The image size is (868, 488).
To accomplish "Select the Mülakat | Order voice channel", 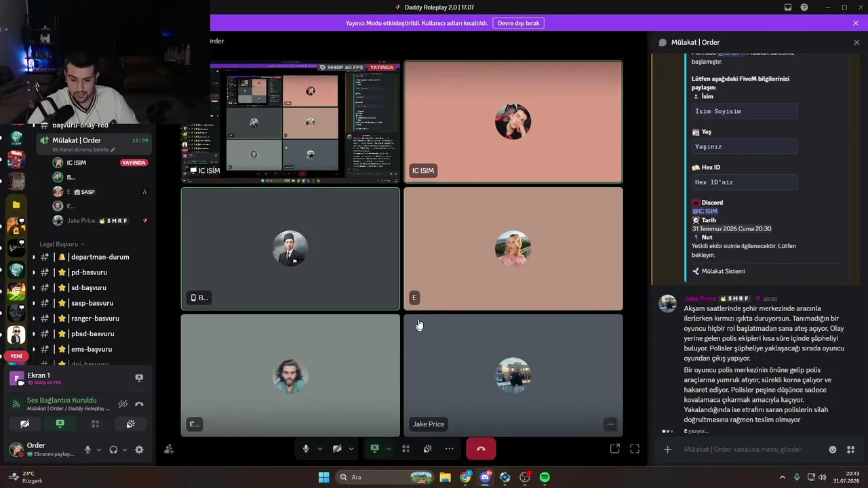I will (x=94, y=144).
